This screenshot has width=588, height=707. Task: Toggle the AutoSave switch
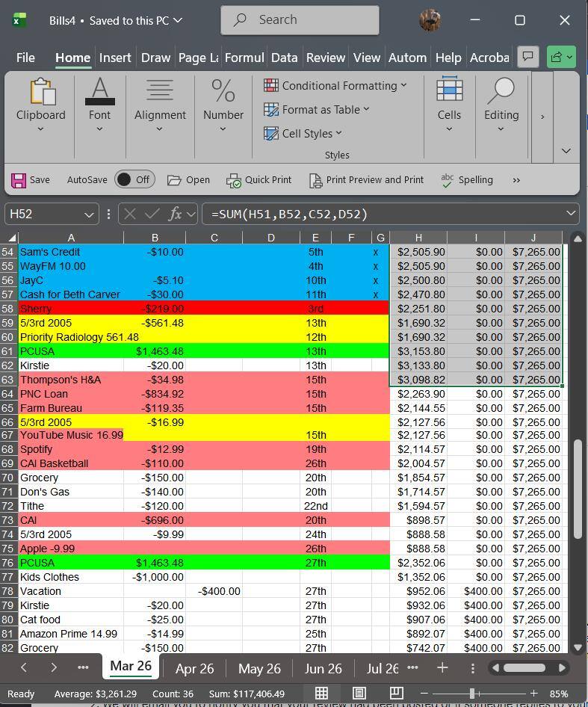click(x=134, y=179)
